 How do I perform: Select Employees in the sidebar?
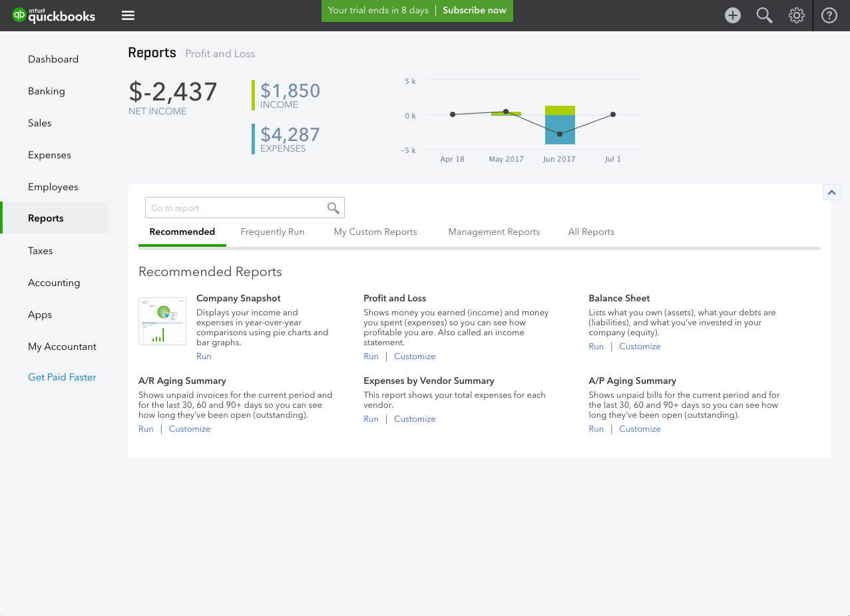coord(53,187)
